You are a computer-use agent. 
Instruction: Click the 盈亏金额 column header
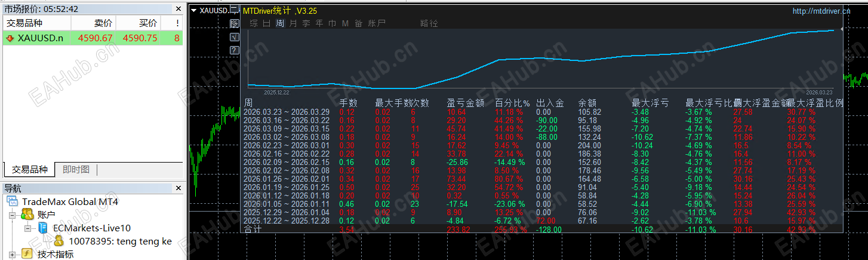(x=465, y=103)
